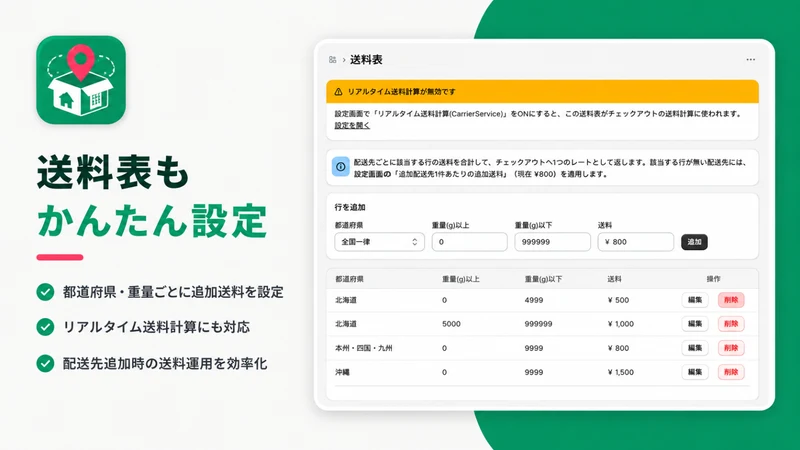
Task: Click the ¥ 800 cell in 本州・四国・九州 row
Action: tap(618, 348)
